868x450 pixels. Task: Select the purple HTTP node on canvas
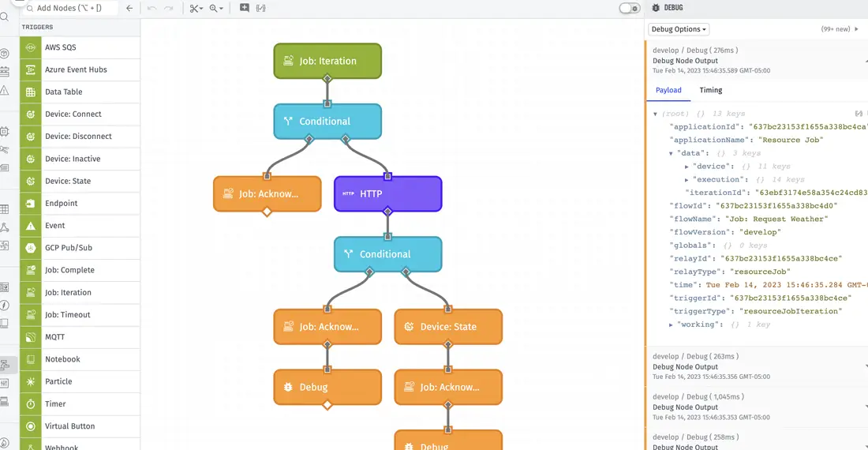[x=387, y=193]
